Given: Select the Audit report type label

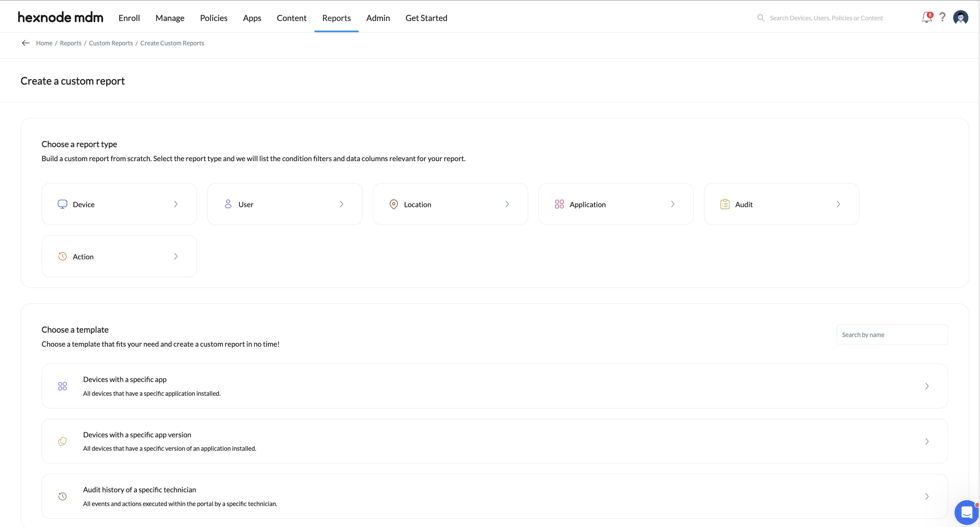Looking at the screenshot, I should pos(744,204).
